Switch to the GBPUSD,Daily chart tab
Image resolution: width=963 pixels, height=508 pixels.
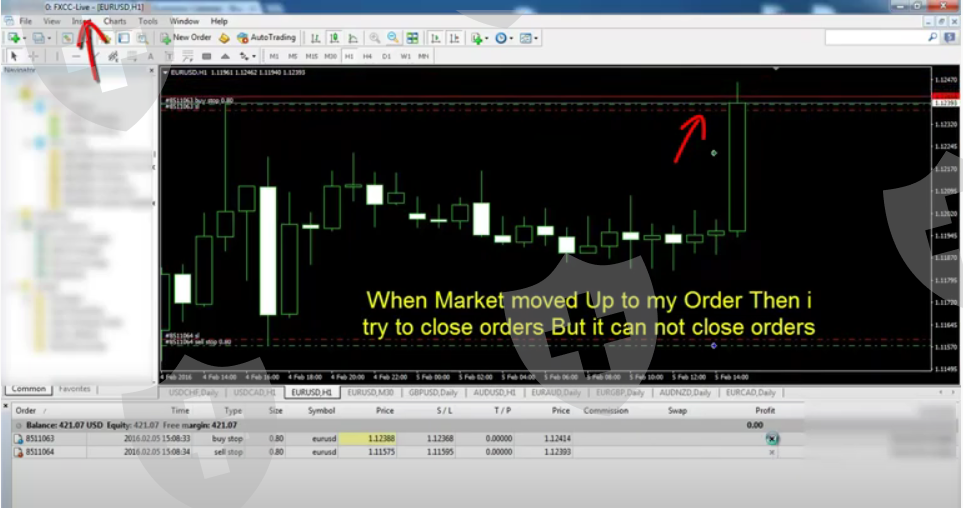(x=433, y=393)
